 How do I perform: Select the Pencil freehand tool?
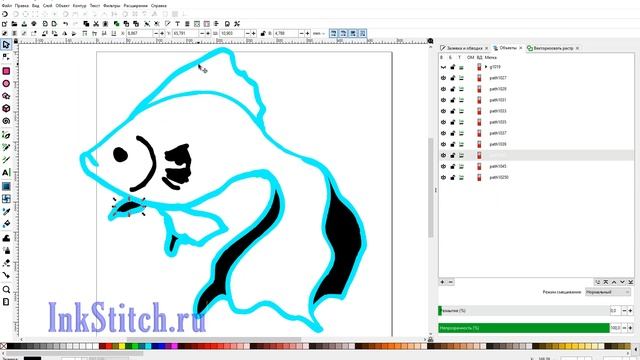(x=6, y=147)
